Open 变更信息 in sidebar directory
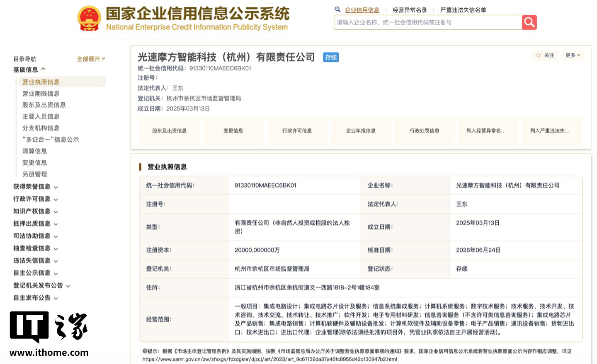Viewport: 597px width, 364px height. point(34,163)
